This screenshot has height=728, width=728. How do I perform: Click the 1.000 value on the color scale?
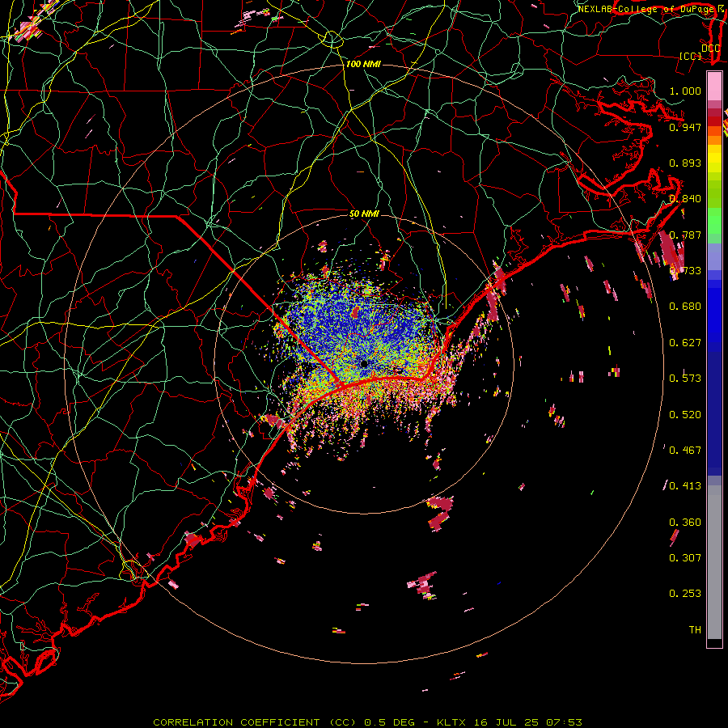pyautogui.click(x=685, y=91)
